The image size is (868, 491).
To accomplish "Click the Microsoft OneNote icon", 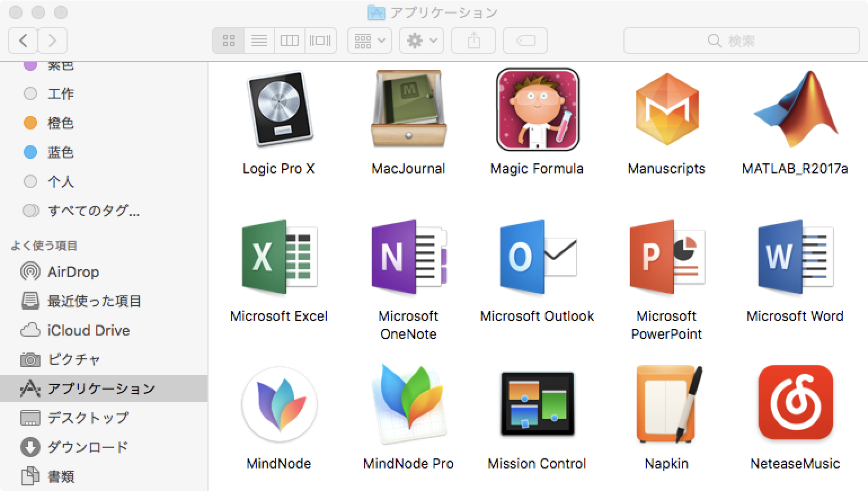I will coord(409,257).
